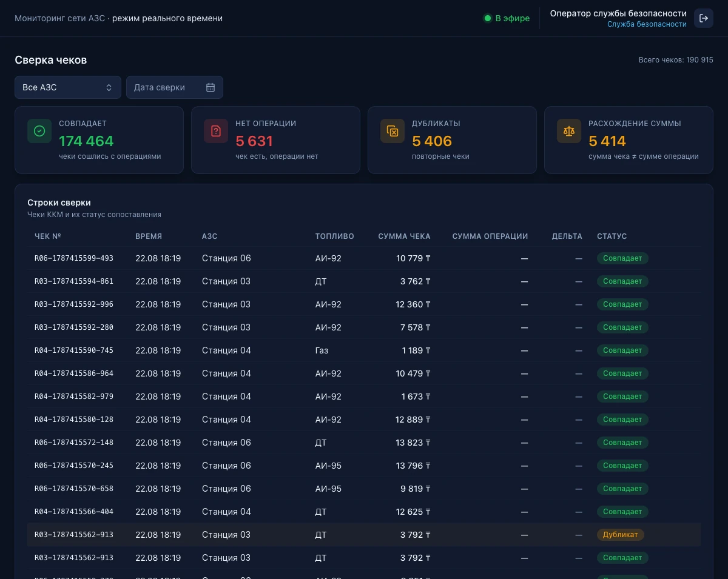This screenshot has width=728, height=579.
Task: Click the 1 673 ₸ check amount
Action: (416, 397)
